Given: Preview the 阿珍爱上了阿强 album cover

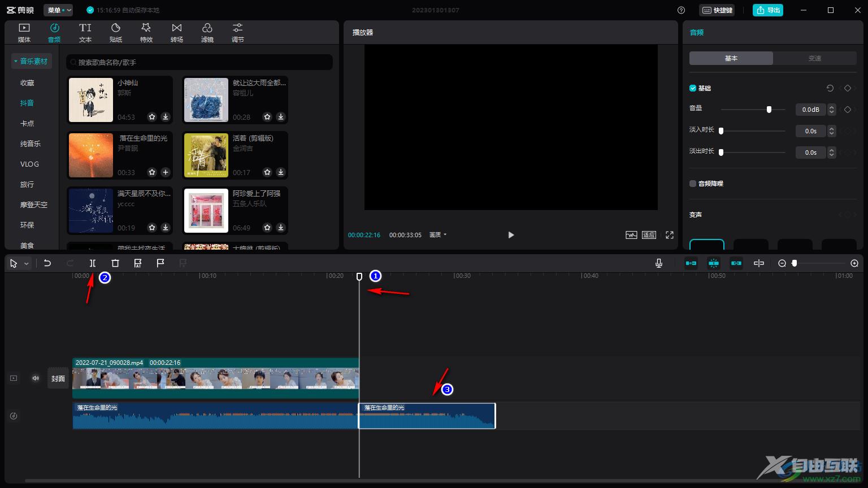Looking at the screenshot, I should 206,211.
